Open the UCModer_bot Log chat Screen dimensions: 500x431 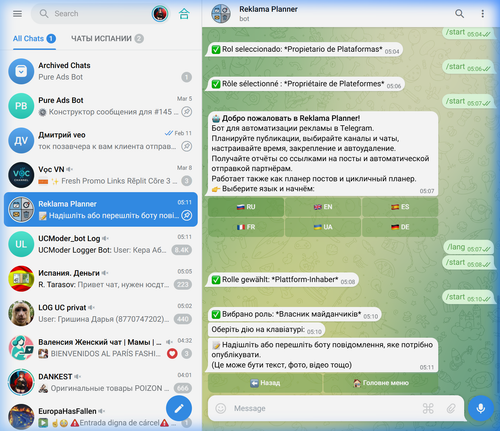point(101,244)
